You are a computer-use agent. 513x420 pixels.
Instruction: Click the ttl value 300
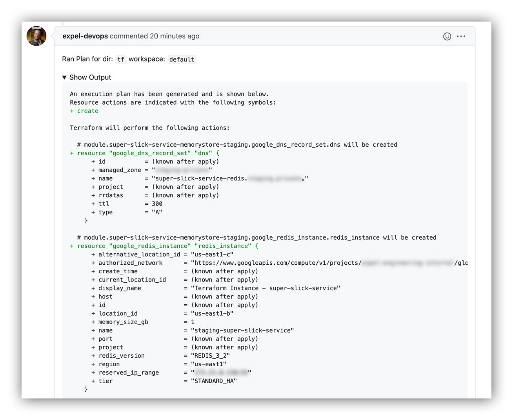click(157, 204)
